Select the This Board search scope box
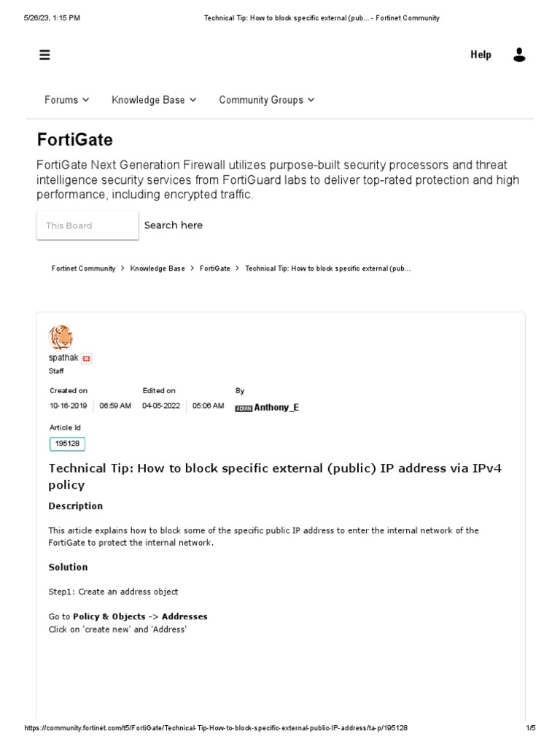 87,225
